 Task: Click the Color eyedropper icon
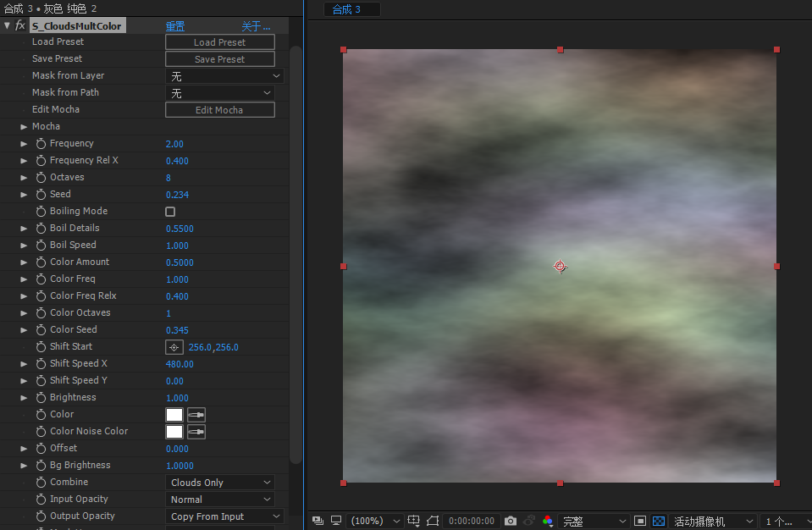[x=196, y=415]
